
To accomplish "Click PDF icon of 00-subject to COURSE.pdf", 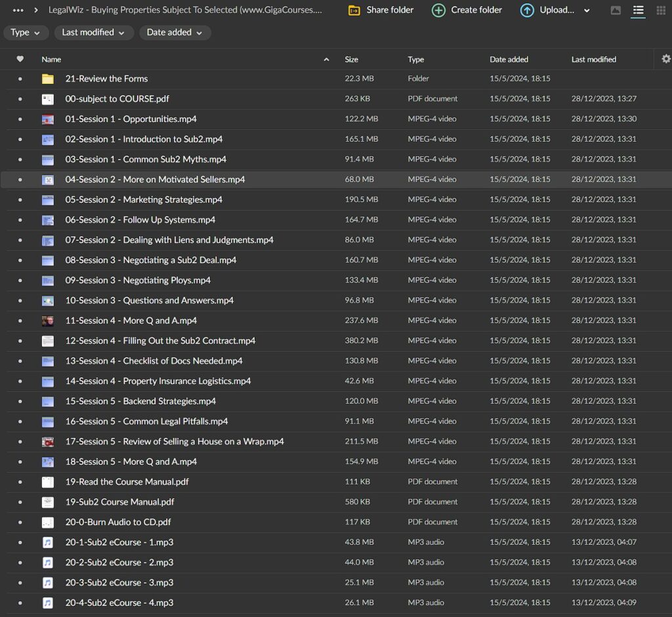I will [48, 99].
